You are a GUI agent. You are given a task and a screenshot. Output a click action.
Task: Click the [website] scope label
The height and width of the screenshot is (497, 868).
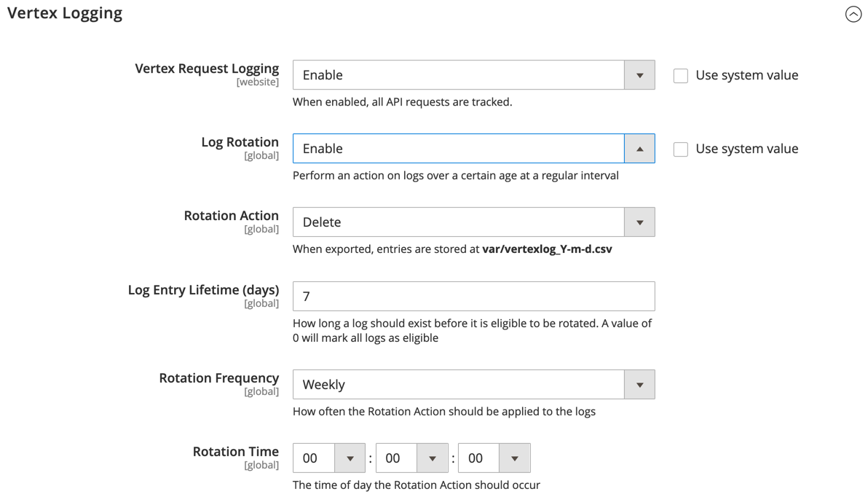point(257,82)
